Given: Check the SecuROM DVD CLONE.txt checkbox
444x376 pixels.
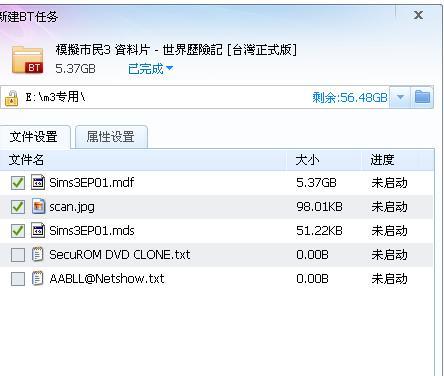Looking at the screenshot, I should 18,255.
